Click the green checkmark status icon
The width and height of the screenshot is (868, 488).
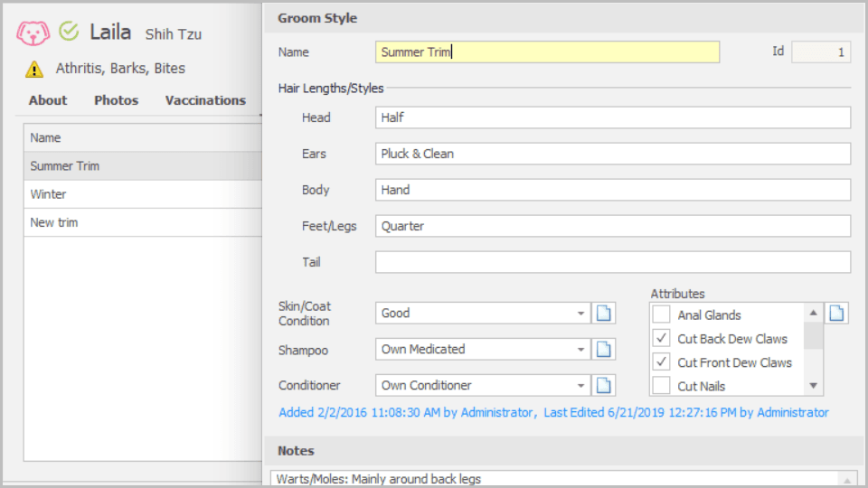click(x=69, y=31)
